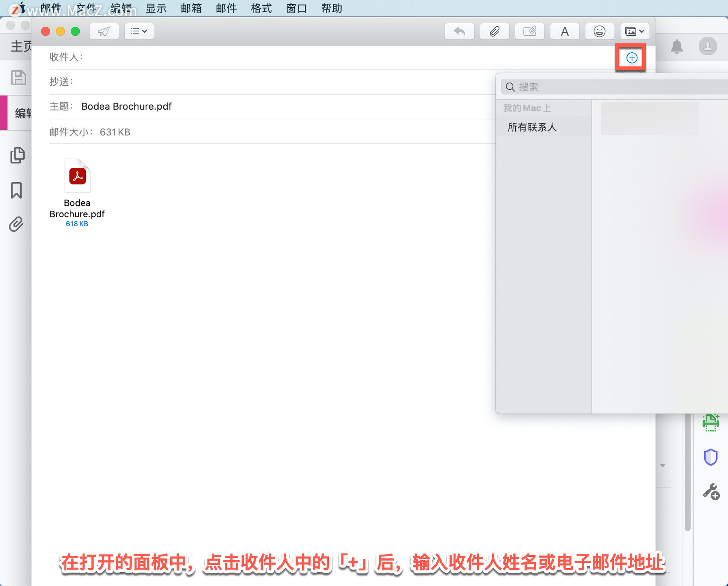Viewport: 728px width, 586px height.
Task: Show the font format panel
Action: click(x=565, y=31)
